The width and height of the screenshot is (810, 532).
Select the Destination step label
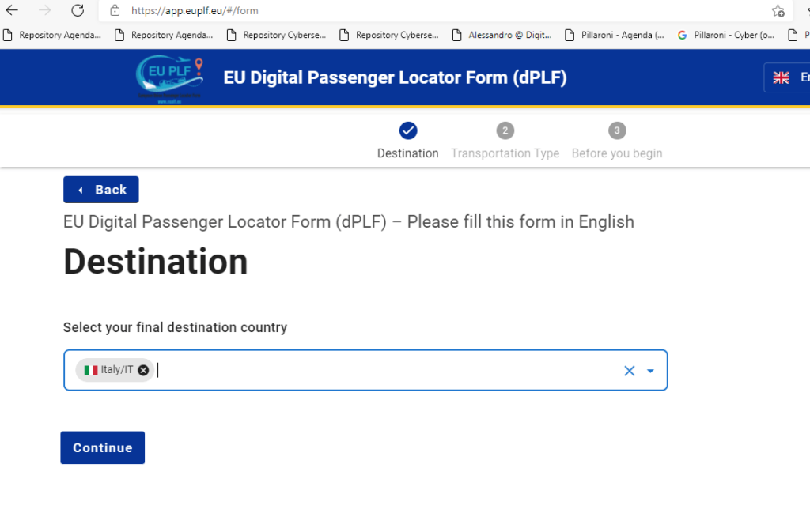pos(407,153)
